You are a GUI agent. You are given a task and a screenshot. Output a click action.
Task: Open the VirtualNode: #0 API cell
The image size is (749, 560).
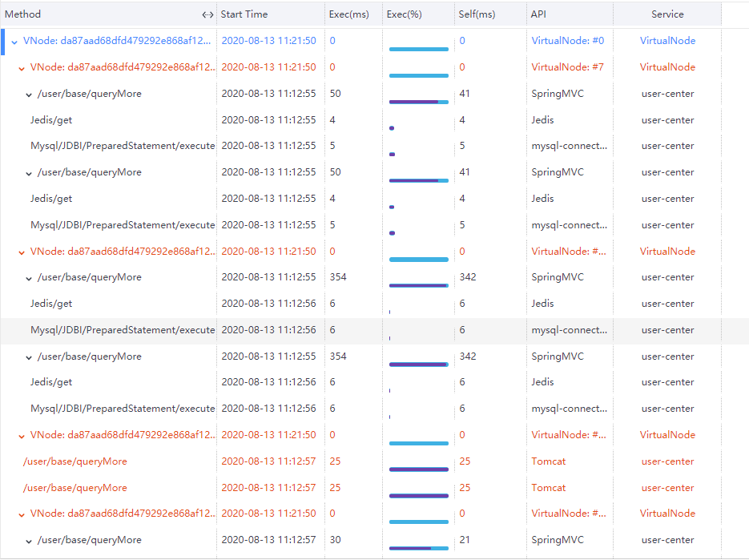[567, 41]
